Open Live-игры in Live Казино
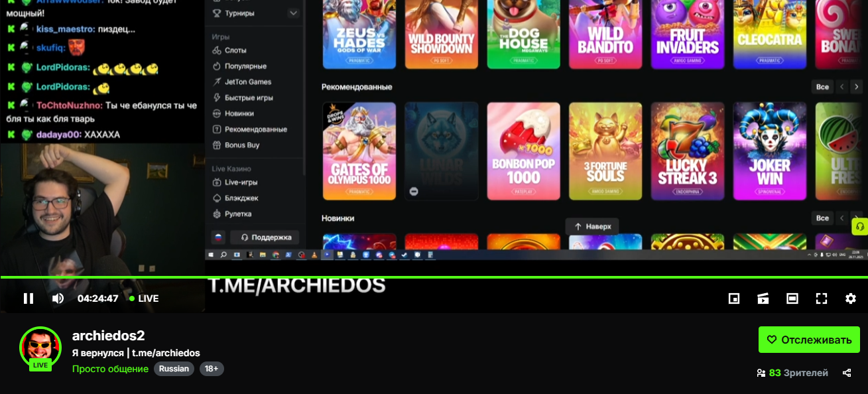The image size is (868, 394). click(241, 182)
